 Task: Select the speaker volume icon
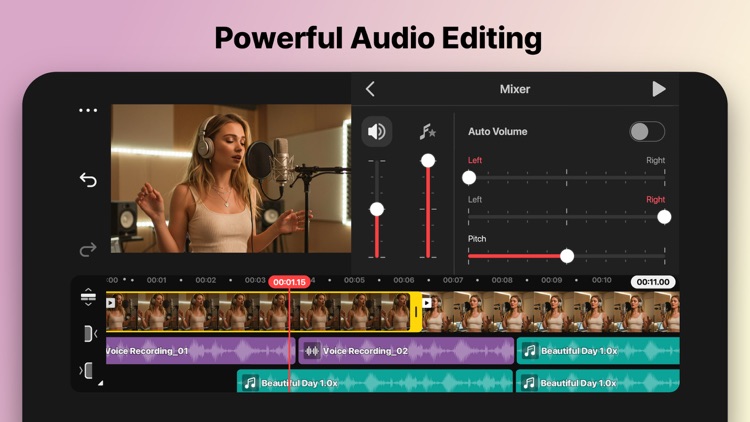[376, 132]
